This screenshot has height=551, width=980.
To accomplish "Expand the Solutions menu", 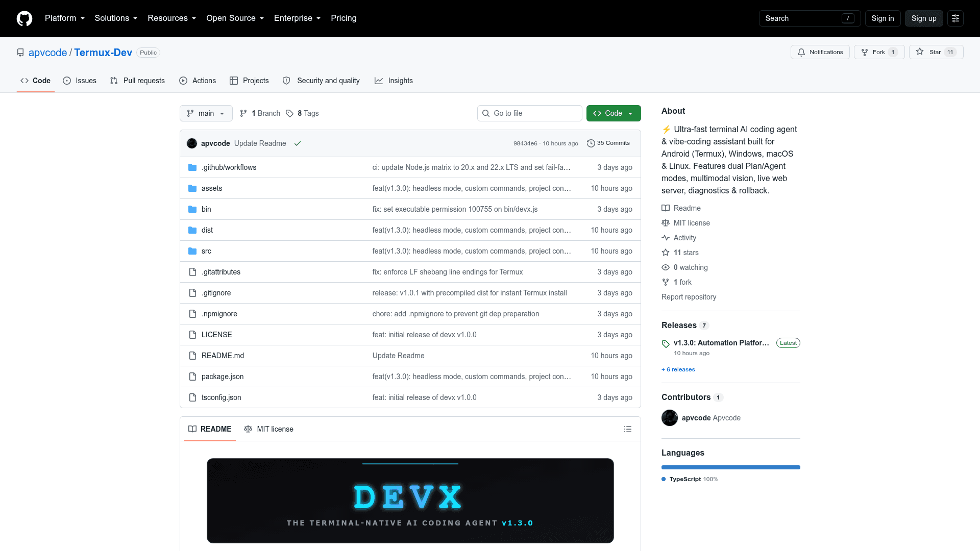I will [116, 18].
